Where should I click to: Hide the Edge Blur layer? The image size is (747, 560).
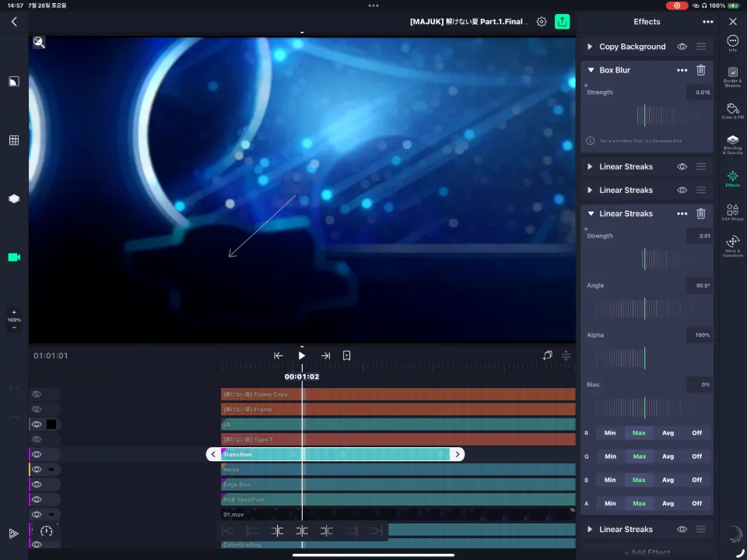(37, 485)
